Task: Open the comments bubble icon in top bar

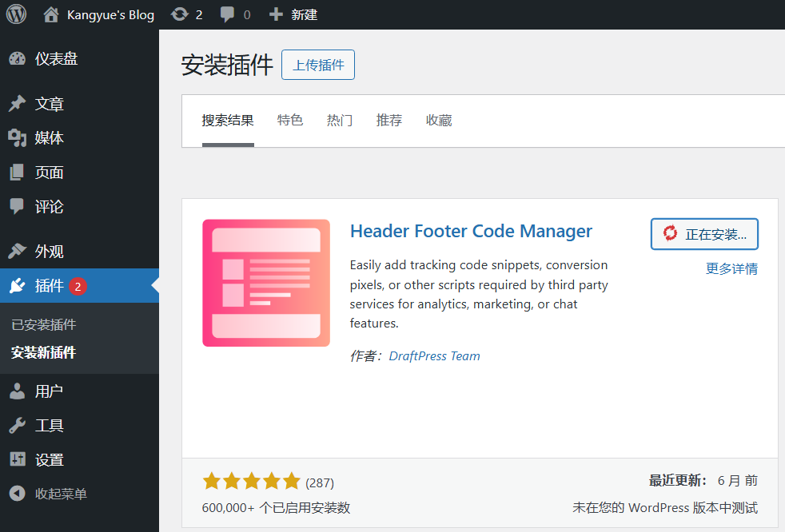Action: [x=227, y=14]
